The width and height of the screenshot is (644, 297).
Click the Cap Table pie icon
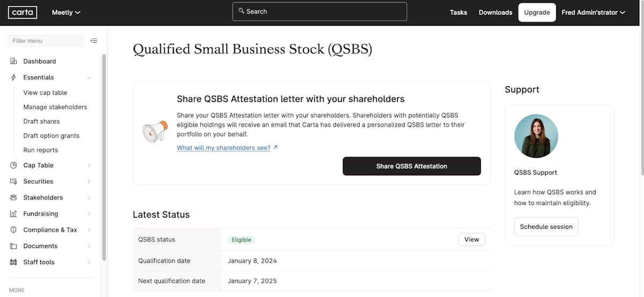click(13, 165)
